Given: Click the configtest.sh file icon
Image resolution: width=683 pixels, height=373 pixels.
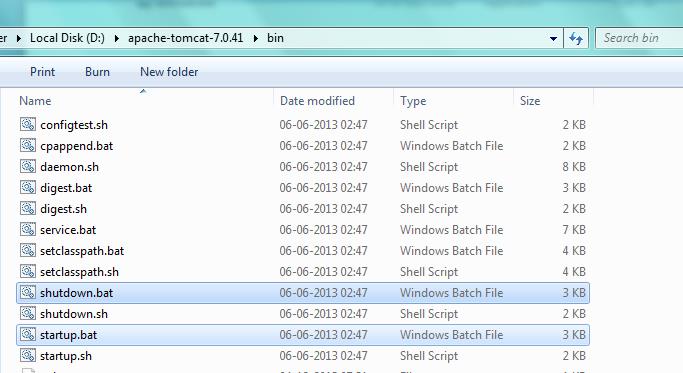Looking at the screenshot, I should click(27, 125).
